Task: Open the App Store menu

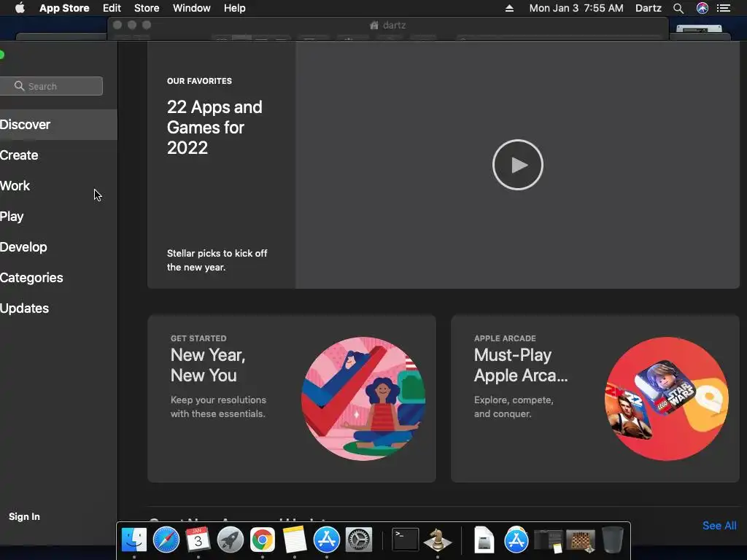Action: pyautogui.click(x=64, y=8)
